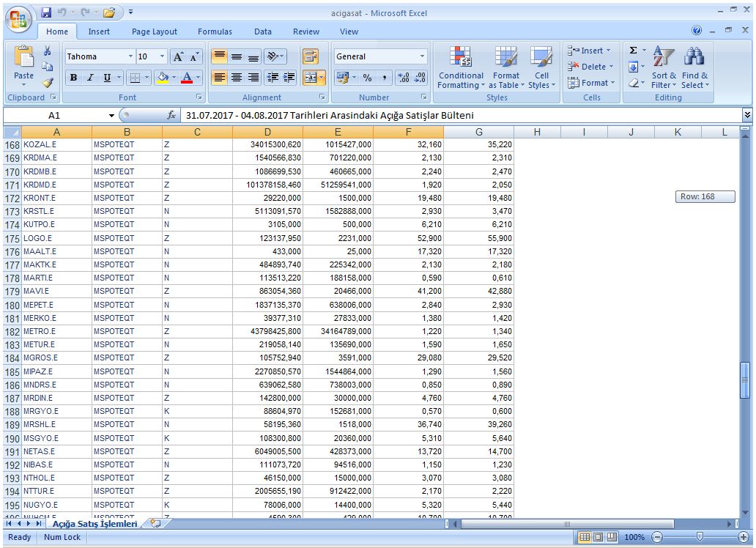The image size is (756, 548).
Task: Switch to Page Break Preview
Action: (612, 537)
